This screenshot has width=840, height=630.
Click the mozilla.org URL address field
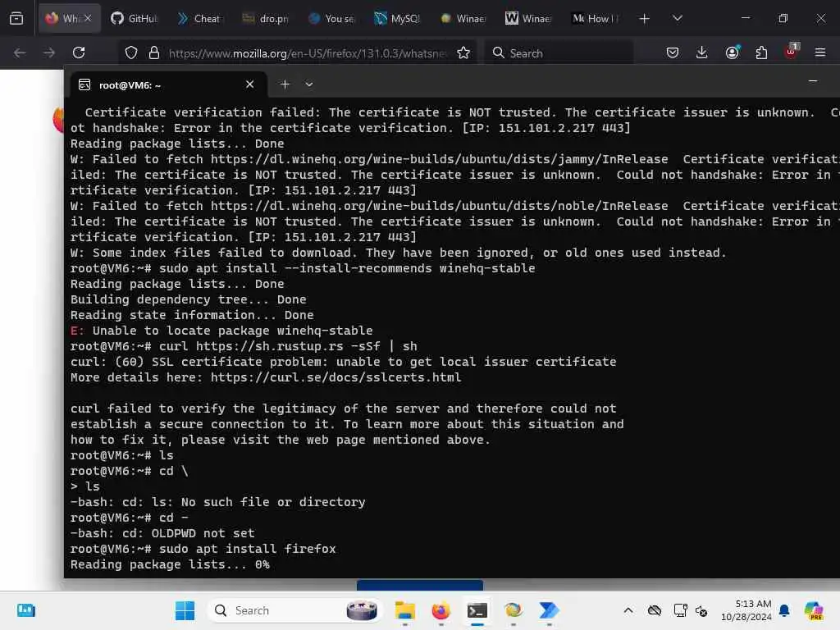[x=307, y=53]
